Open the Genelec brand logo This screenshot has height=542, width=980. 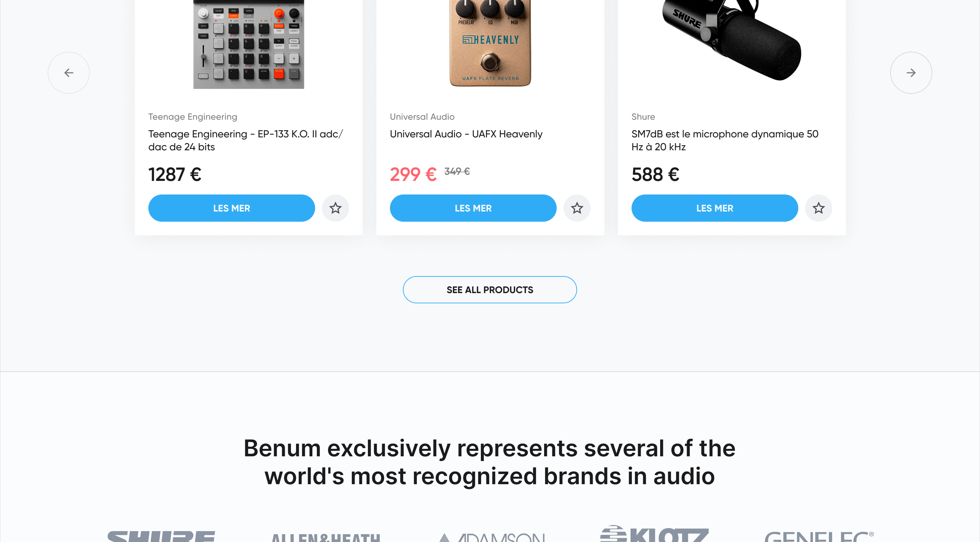coord(819,536)
